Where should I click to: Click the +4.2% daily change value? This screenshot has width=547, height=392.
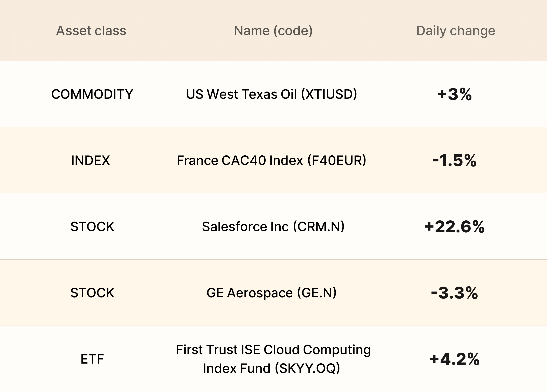[x=455, y=359]
